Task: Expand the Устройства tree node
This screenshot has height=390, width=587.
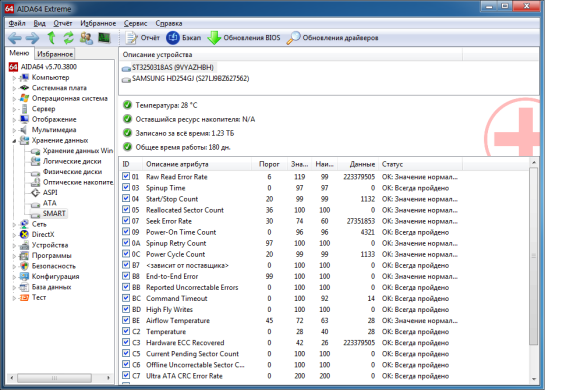Action: (14, 246)
